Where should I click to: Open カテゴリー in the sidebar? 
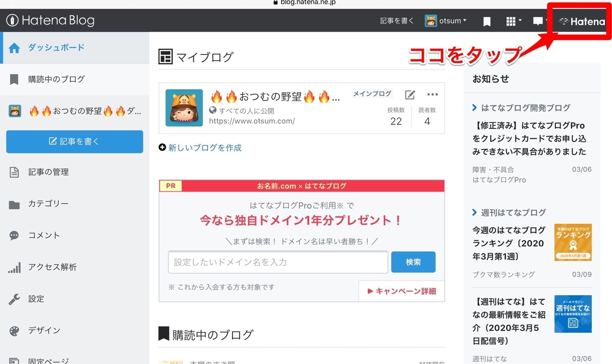click(x=74, y=204)
